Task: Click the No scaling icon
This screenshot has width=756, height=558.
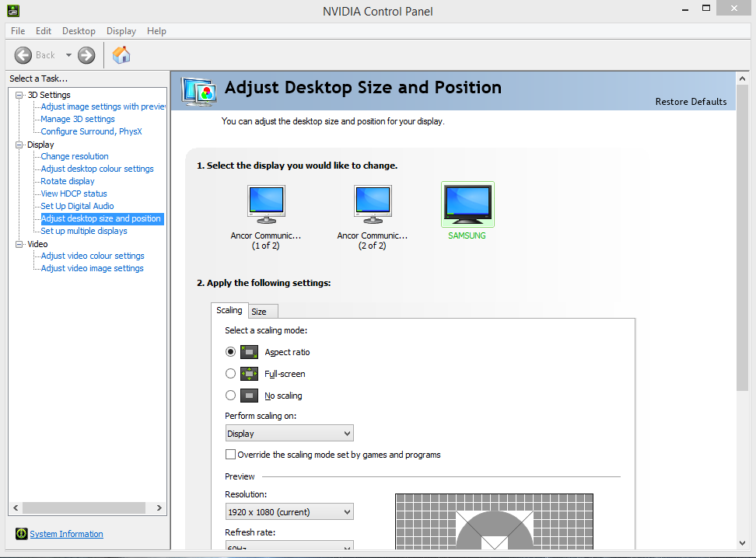Action: click(249, 396)
